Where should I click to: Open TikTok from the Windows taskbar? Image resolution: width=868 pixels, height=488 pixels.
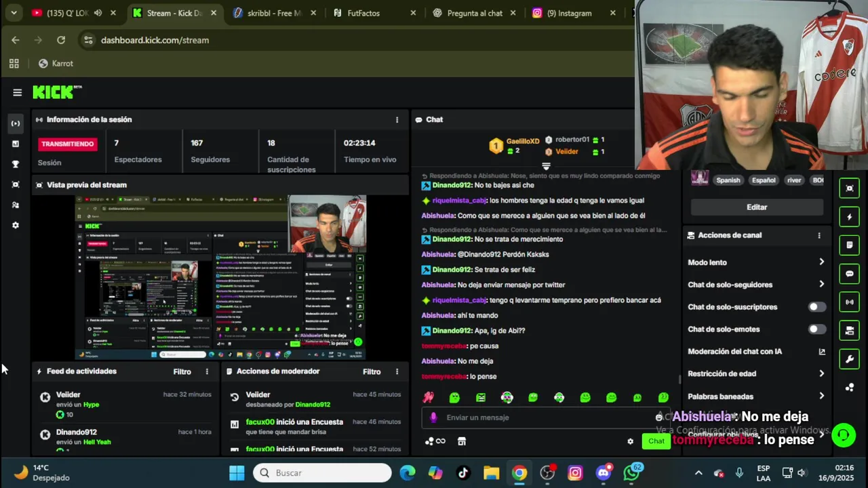pyautogui.click(x=463, y=472)
